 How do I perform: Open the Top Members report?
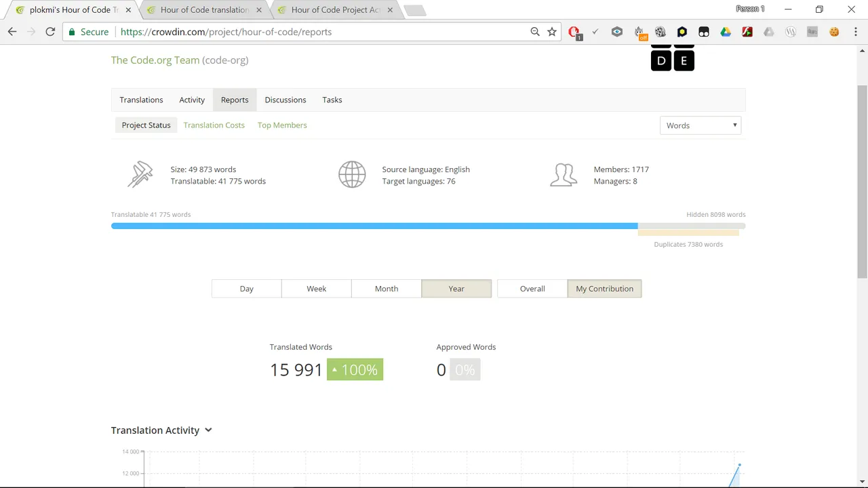click(282, 125)
